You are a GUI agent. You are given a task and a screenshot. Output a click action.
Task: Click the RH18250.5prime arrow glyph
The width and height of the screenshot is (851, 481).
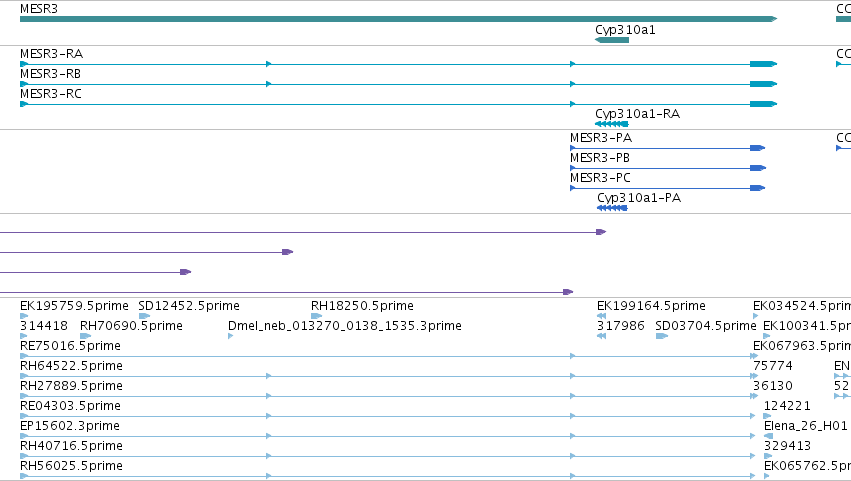pyautogui.click(x=316, y=316)
